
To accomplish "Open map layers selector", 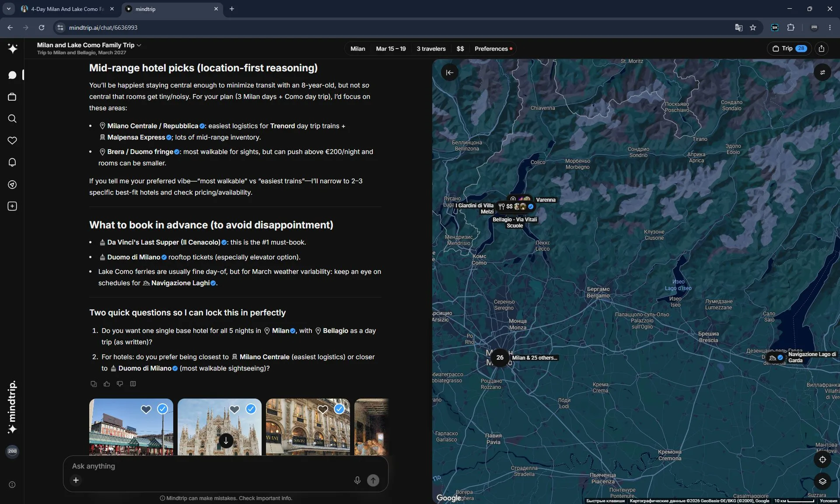I will 822,481.
